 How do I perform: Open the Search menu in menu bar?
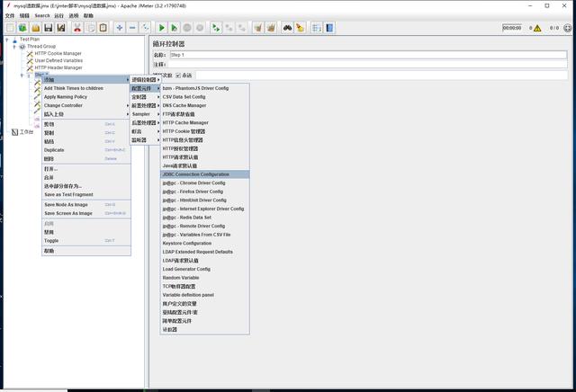pos(42,15)
